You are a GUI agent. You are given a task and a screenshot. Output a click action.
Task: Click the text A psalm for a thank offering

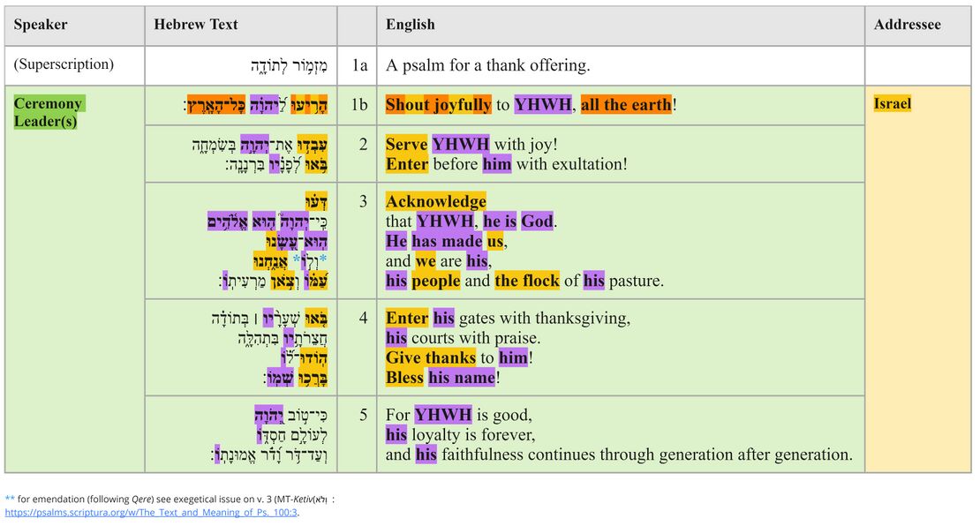click(x=487, y=65)
